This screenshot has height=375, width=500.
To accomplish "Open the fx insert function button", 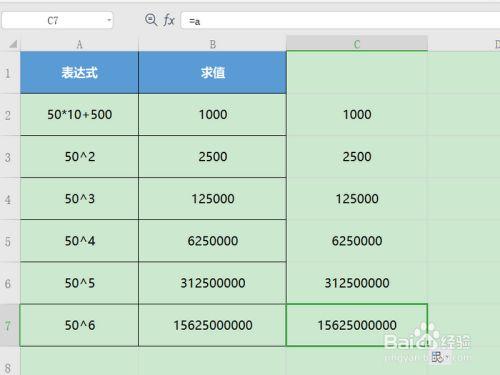I will (169, 20).
